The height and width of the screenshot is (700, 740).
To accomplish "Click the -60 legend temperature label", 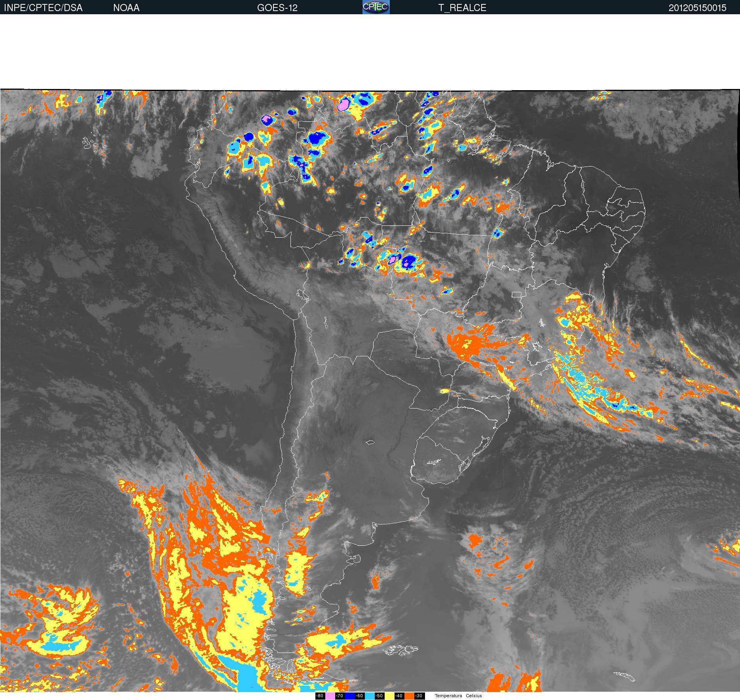I will 359,696.
